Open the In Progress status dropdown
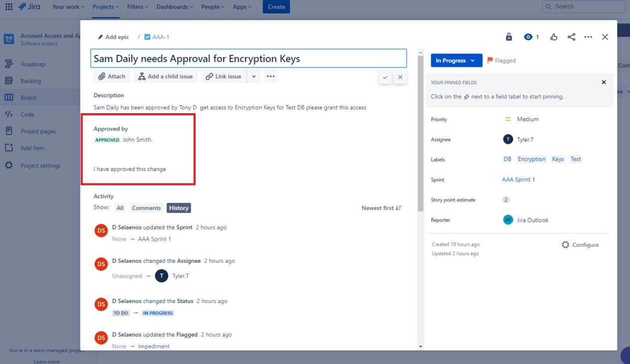Viewport: 630px width, 364px height. click(455, 60)
